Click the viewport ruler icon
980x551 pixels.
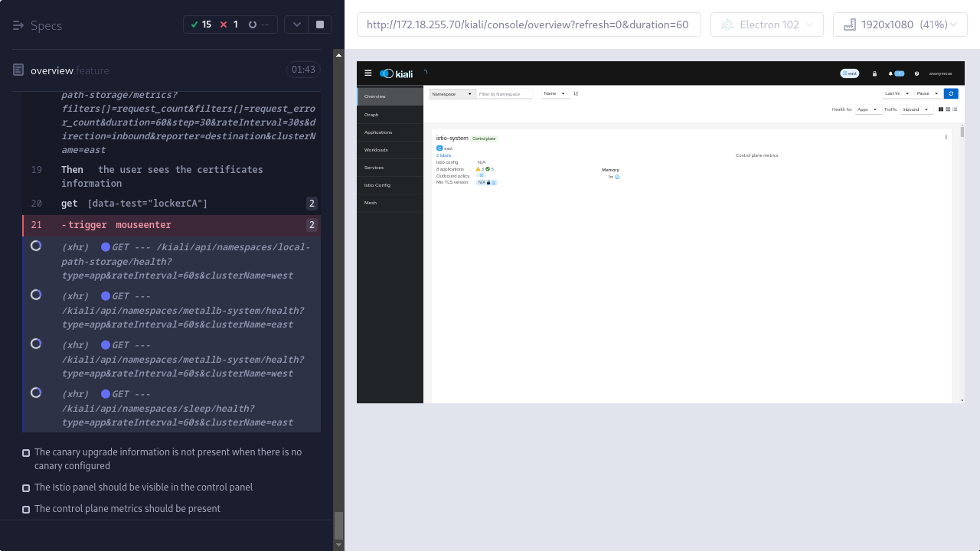(x=849, y=24)
